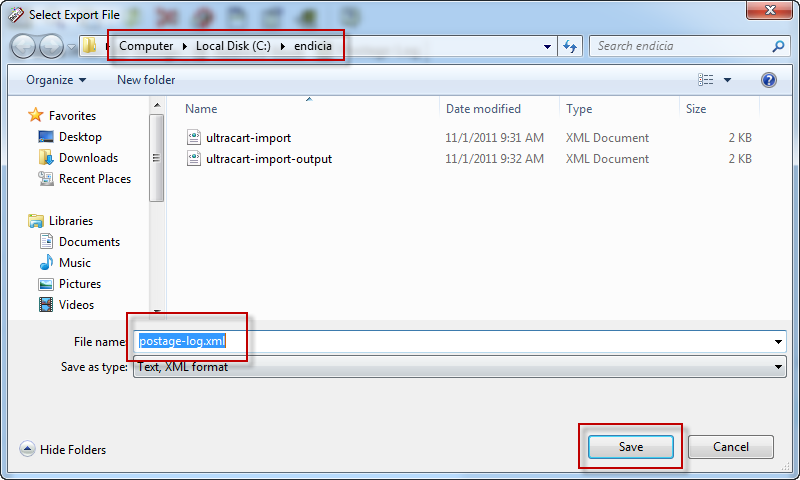Image resolution: width=800 pixels, height=480 pixels.
Task: Open address bar previous locations dropdown
Action: coord(547,46)
